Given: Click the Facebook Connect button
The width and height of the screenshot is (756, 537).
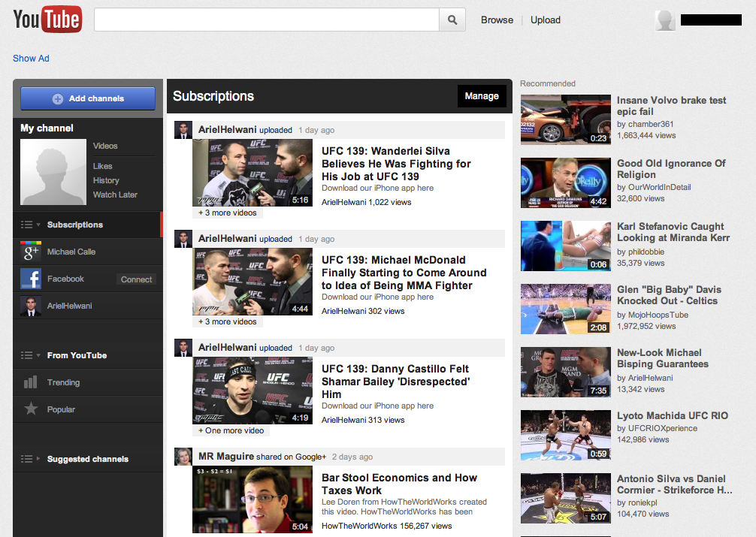Looking at the screenshot, I should (137, 279).
